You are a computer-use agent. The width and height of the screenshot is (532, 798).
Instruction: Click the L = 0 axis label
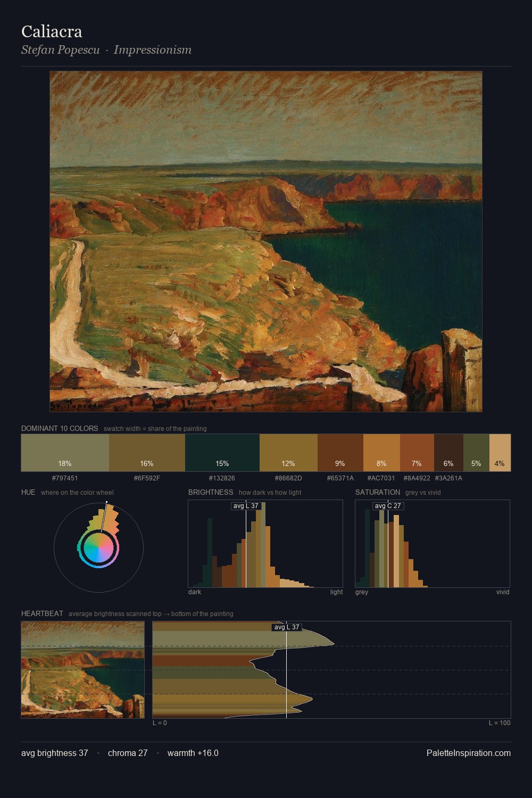160,723
